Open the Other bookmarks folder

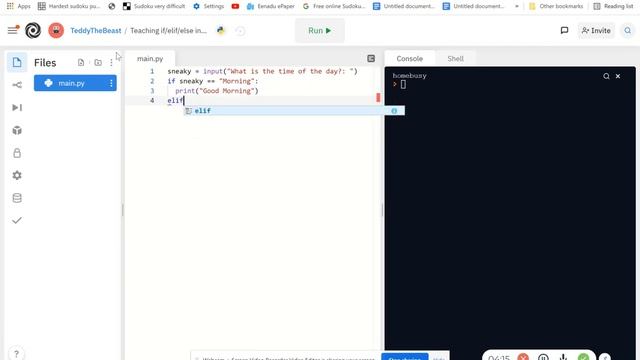point(556,6)
